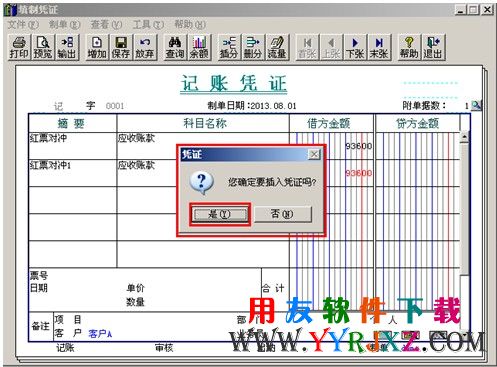Open the 帮助(H) menu
The height and width of the screenshot is (367, 497).
point(190,24)
